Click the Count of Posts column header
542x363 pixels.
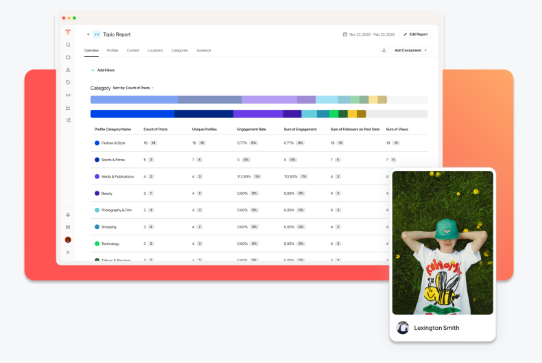[x=156, y=129]
